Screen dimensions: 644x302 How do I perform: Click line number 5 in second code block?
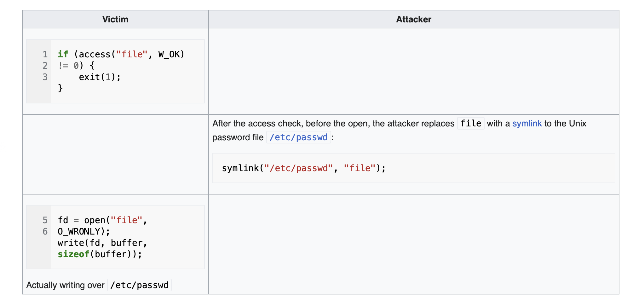coord(45,220)
